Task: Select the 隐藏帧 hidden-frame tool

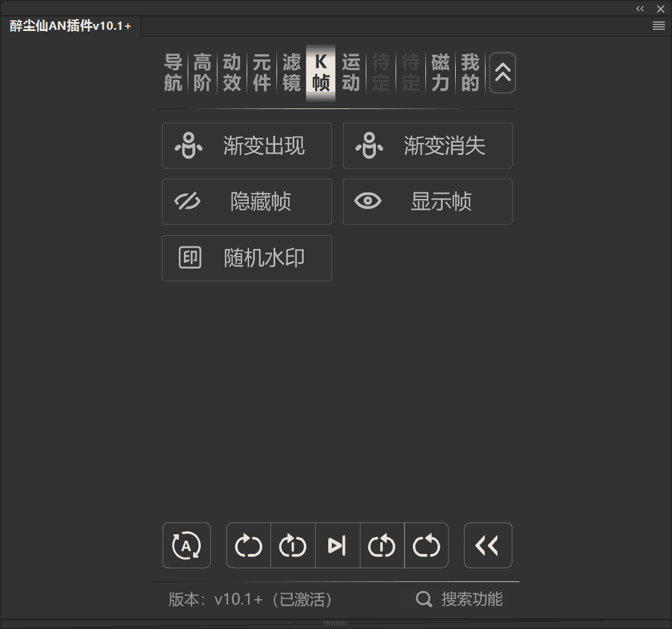Action: click(x=247, y=201)
